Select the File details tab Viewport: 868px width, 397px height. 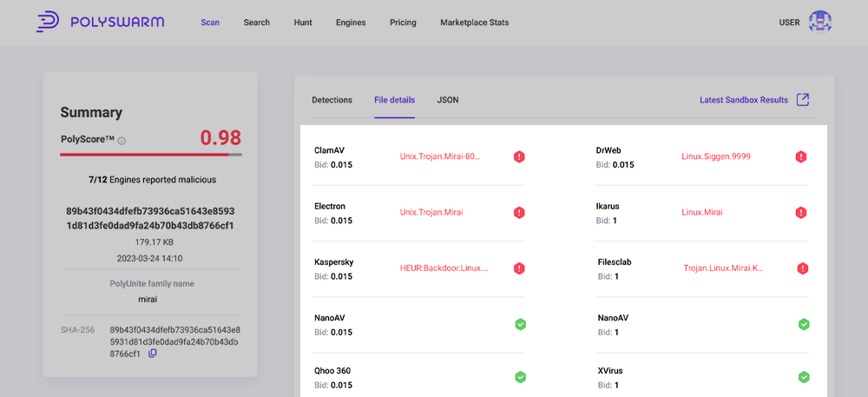tap(394, 100)
